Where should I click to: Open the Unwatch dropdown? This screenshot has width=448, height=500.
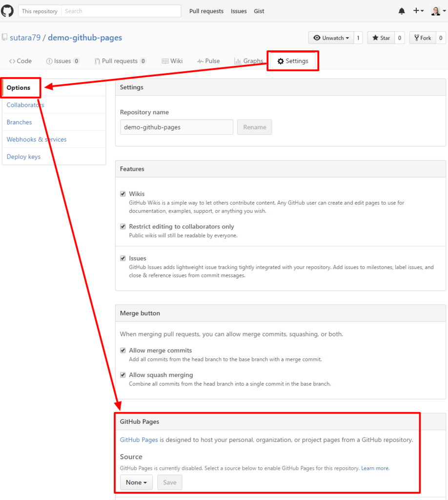click(x=331, y=38)
